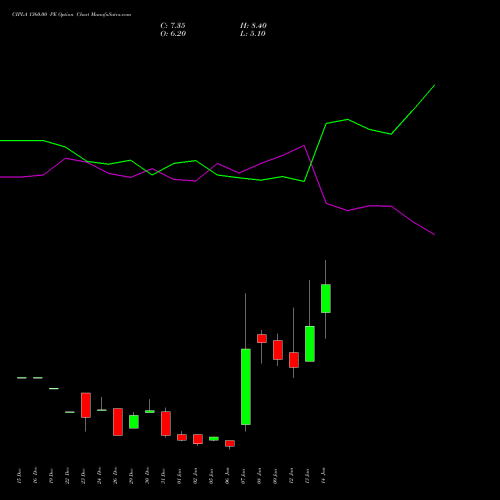Click the 26 Dec date label
This screenshot has height=500, width=500.
[x=115, y=476]
